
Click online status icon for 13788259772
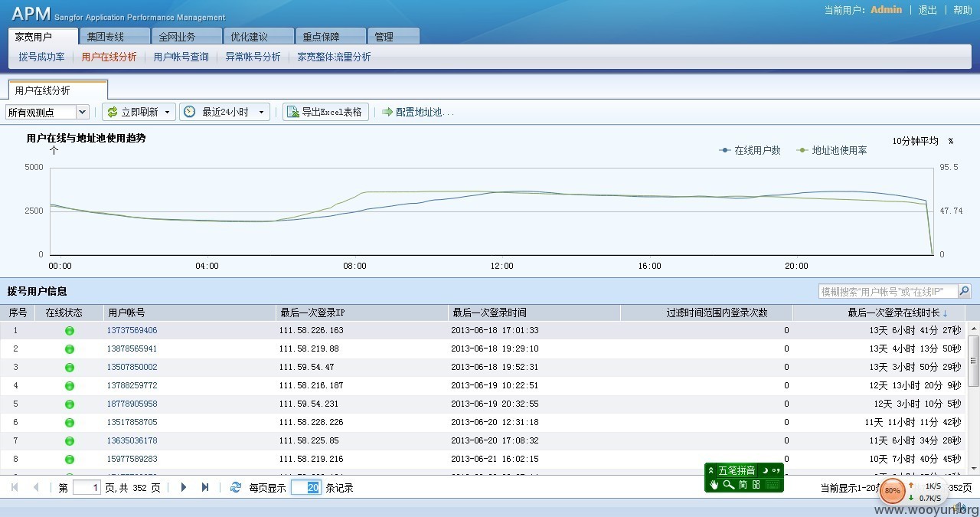[70, 386]
